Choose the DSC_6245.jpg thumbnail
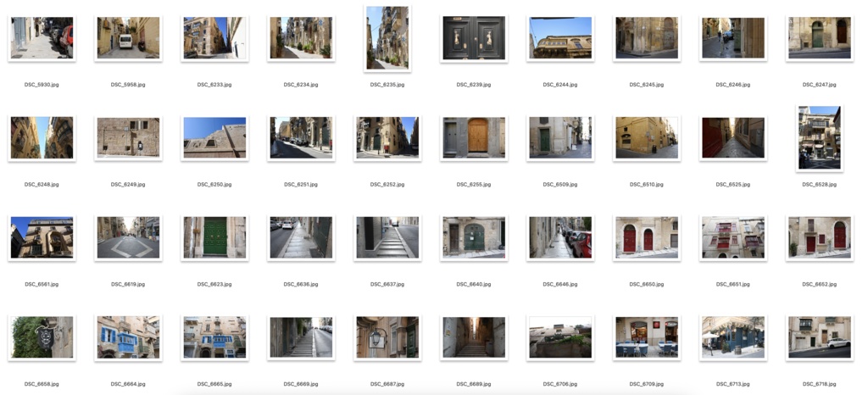Viewport: 868px width, 395px height. coord(647,37)
